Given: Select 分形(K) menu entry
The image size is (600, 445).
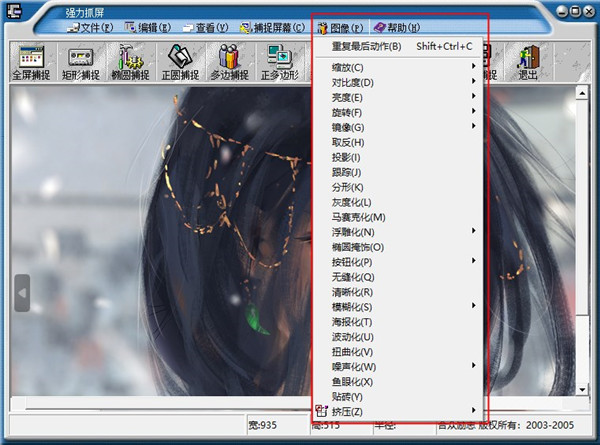Looking at the screenshot, I should (398, 187).
